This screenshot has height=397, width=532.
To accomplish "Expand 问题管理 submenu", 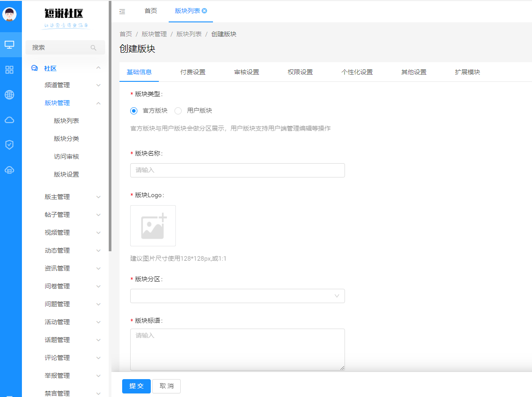I will (98, 304).
